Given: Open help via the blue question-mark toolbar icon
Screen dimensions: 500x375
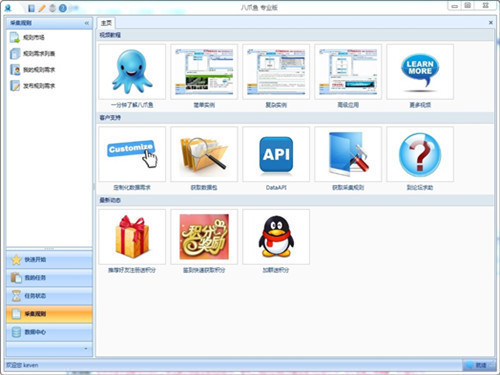Looking at the screenshot, I should point(62,8).
